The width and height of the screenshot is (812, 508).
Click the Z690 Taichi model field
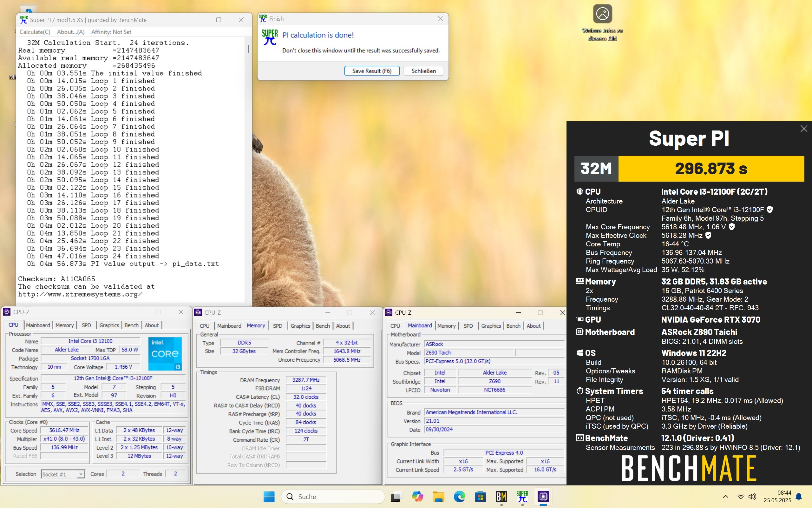pos(469,352)
